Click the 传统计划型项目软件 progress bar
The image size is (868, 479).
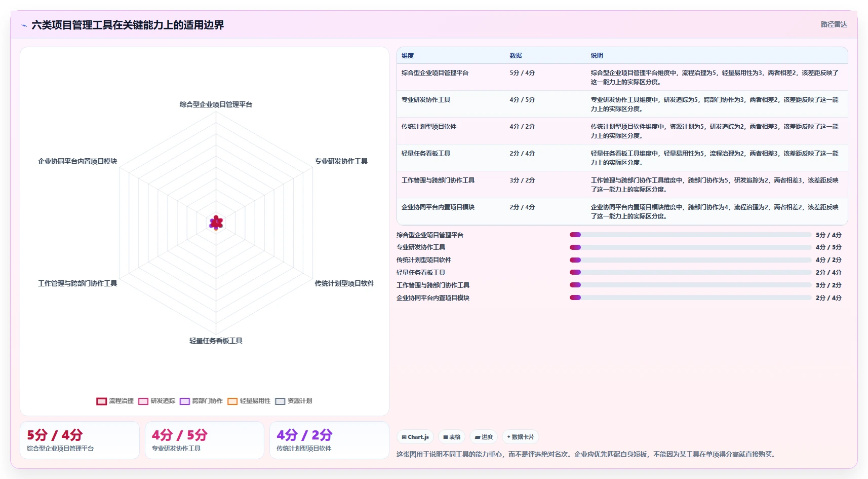point(690,260)
